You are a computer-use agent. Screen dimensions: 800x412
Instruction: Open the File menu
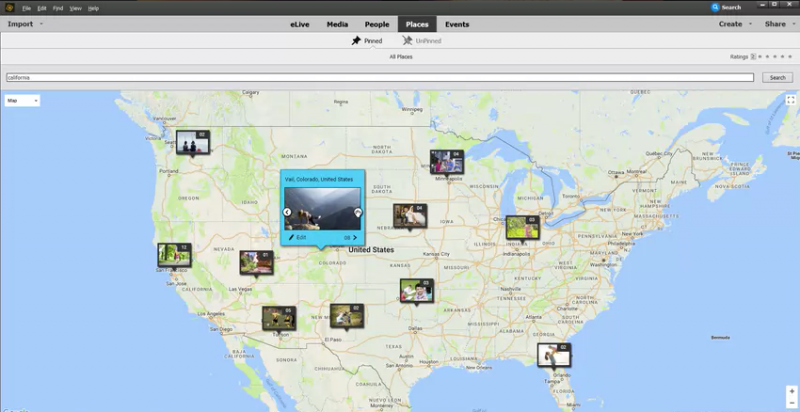coord(26,8)
